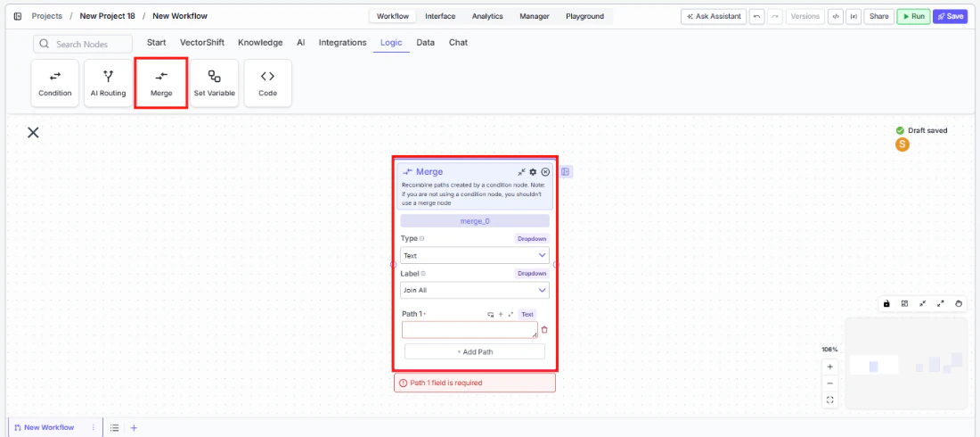980x437 pixels.
Task: Click the Share button
Action: (x=878, y=16)
